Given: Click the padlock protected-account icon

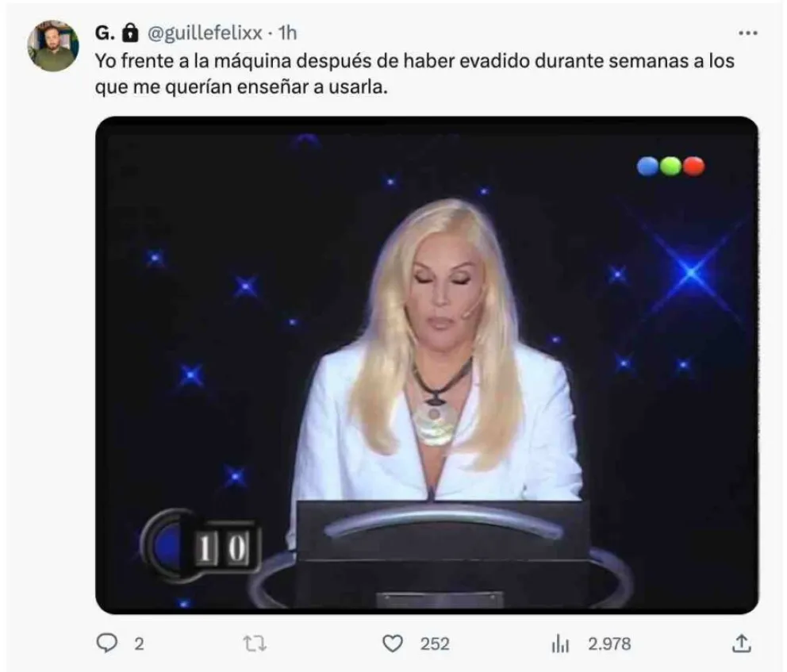Looking at the screenshot, I should tap(130, 33).
